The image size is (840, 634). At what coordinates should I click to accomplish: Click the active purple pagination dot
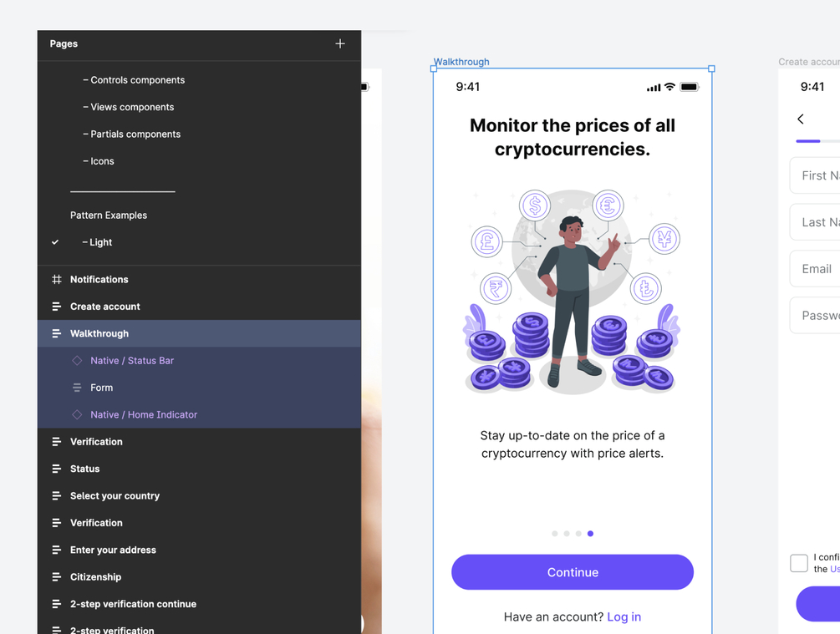[x=590, y=533]
